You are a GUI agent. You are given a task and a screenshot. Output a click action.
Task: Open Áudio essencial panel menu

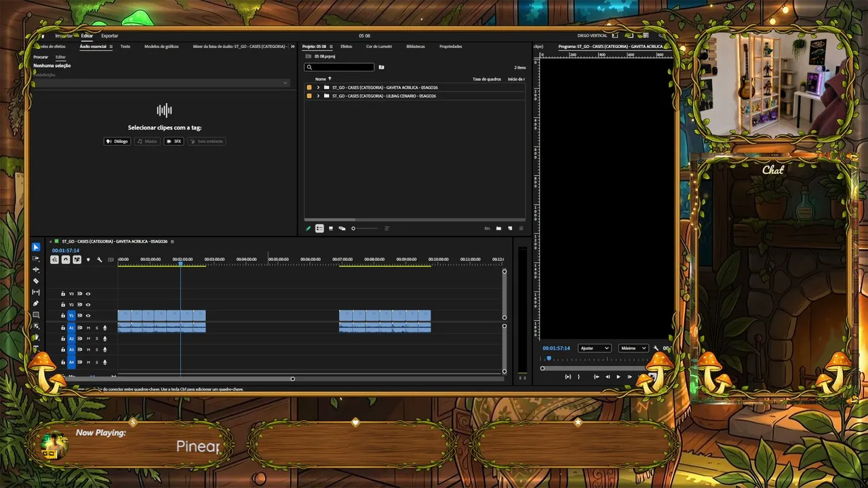pos(111,46)
